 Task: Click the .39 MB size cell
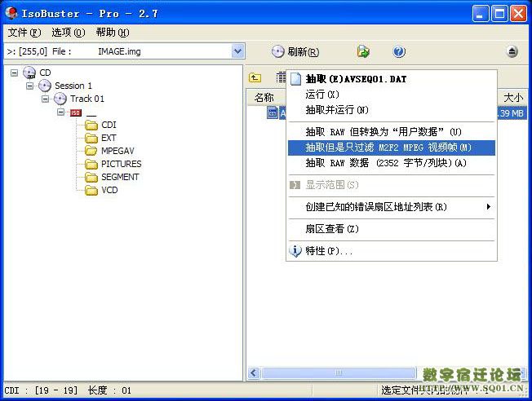point(512,113)
